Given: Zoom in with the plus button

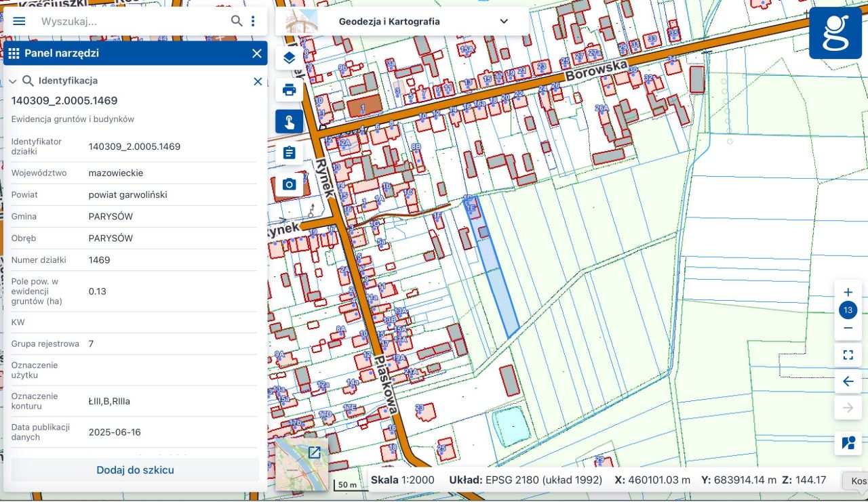Looking at the screenshot, I should point(848,293).
